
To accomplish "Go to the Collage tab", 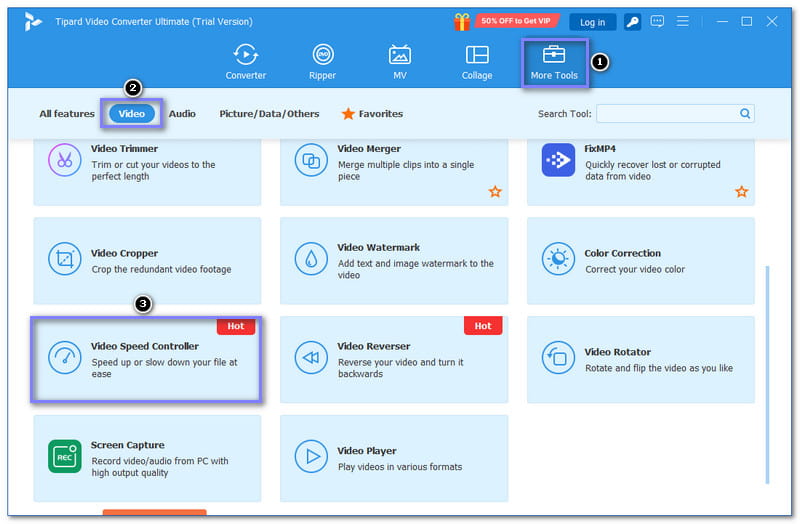I will [x=477, y=62].
